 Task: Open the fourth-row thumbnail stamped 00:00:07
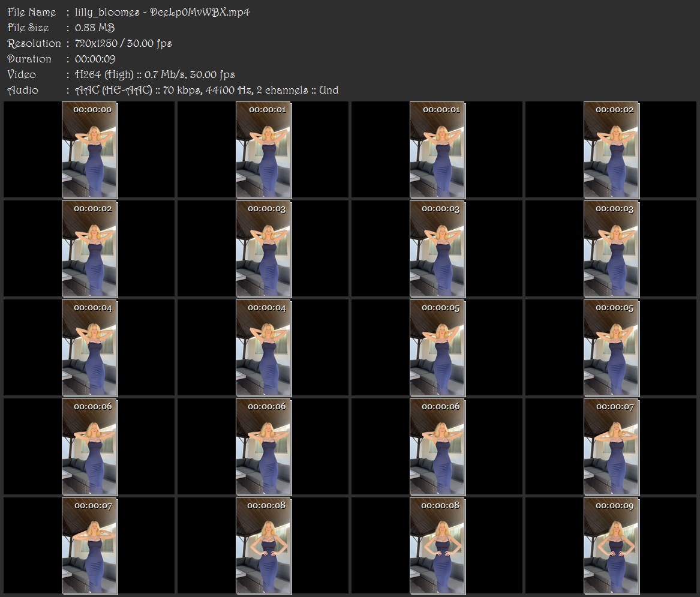coord(611,446)
